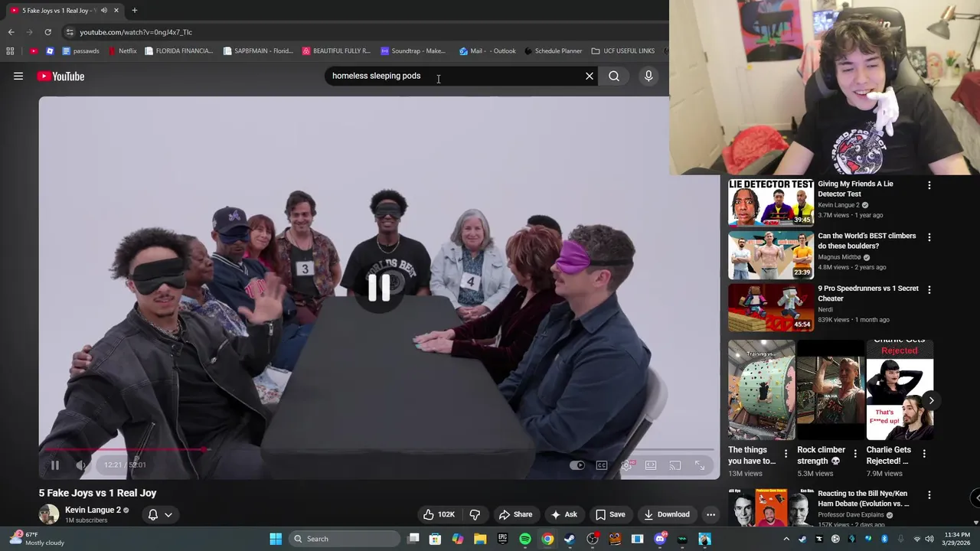Open options for 'The things you have to' short

click(x=786, y=454)
